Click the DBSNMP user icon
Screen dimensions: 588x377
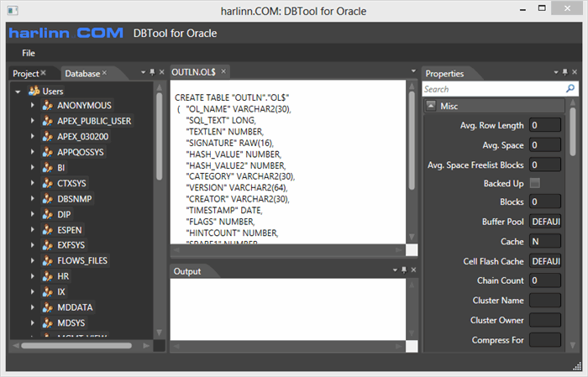[48, 199]
